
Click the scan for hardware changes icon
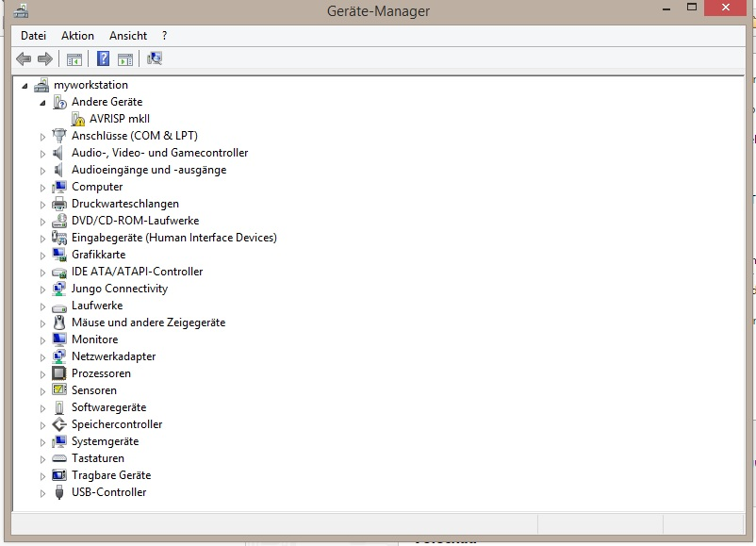point(155,58)
